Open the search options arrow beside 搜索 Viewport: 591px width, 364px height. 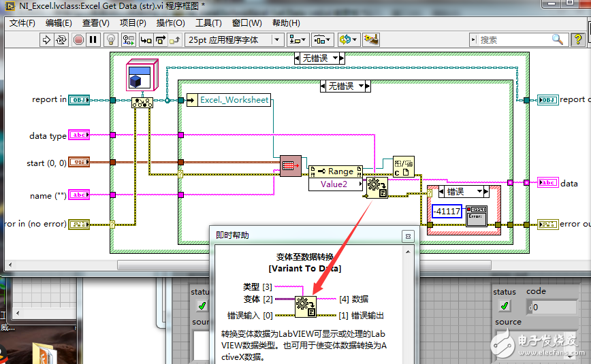[473, 39]
